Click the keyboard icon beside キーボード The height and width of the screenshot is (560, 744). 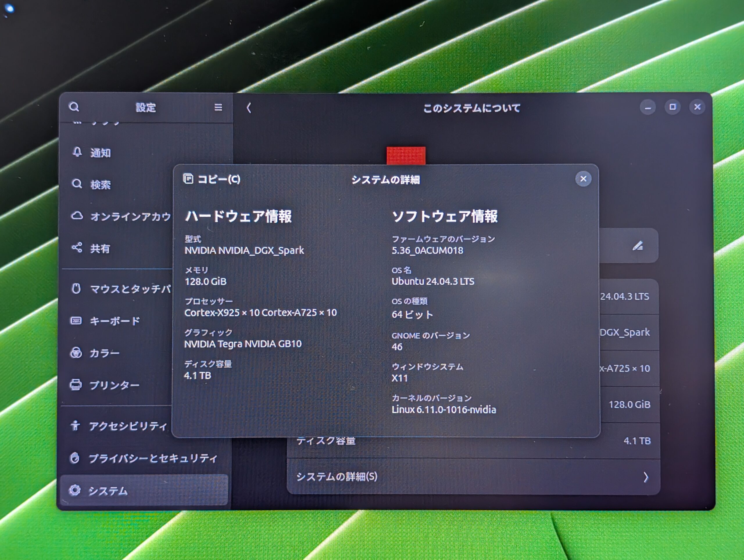click(x=76, y=321)
